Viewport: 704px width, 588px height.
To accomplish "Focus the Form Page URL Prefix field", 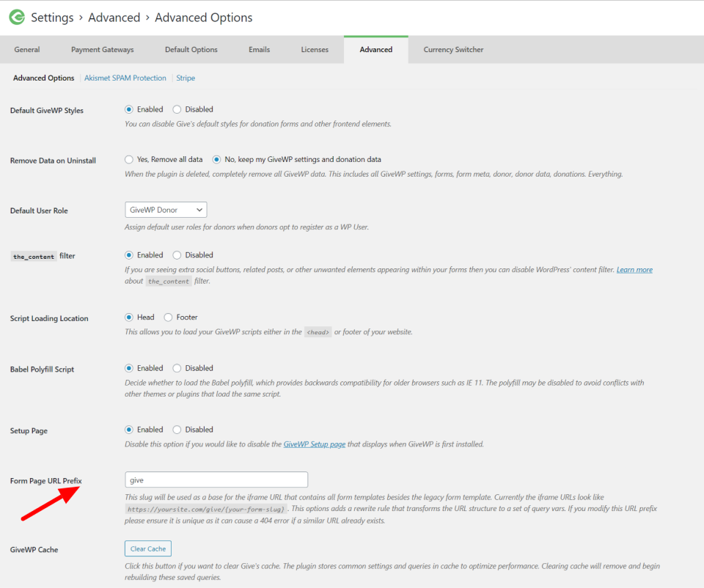I will [216, 479].
